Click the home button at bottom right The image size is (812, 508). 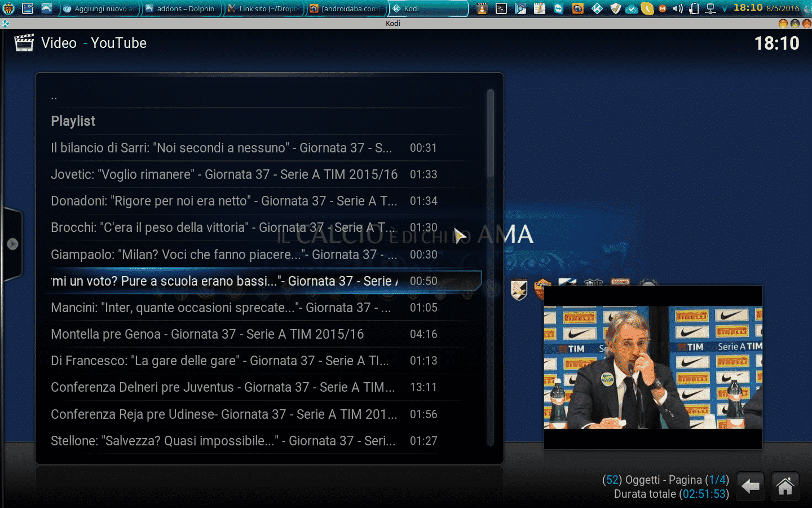point(785,486)
